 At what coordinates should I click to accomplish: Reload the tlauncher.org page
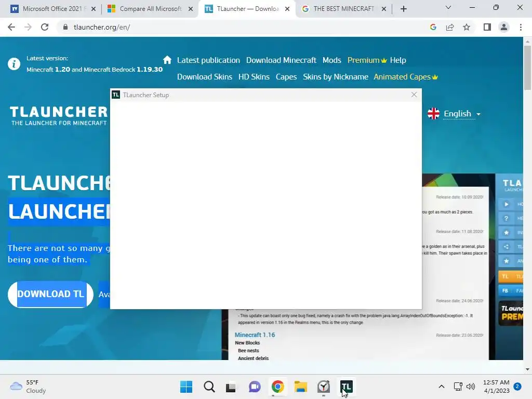pos(45,27)
